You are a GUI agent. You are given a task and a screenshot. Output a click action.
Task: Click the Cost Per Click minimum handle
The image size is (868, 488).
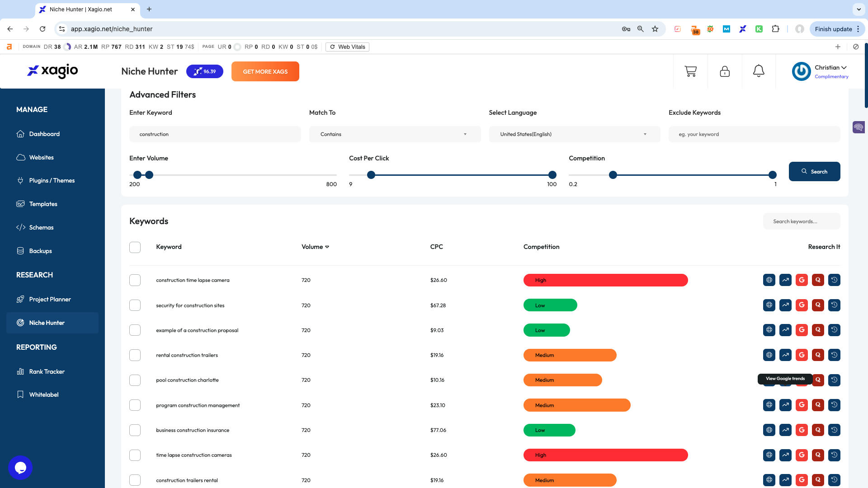371,175
